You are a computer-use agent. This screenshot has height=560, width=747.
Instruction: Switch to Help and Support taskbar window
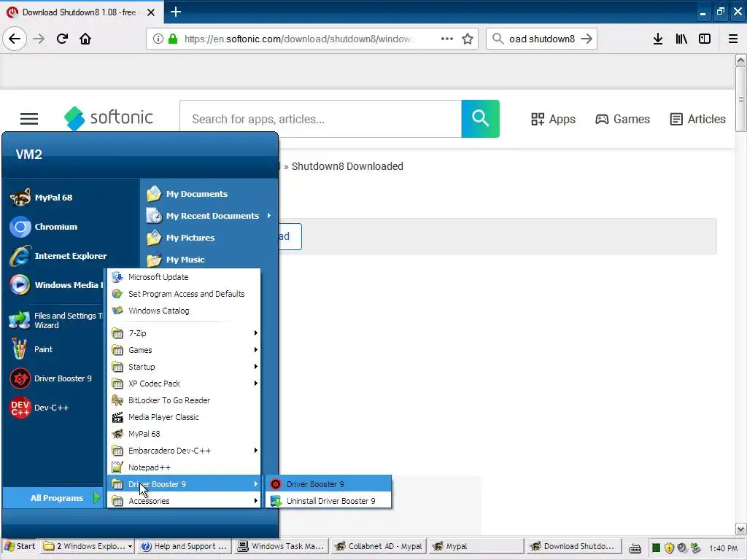(185, 546)
